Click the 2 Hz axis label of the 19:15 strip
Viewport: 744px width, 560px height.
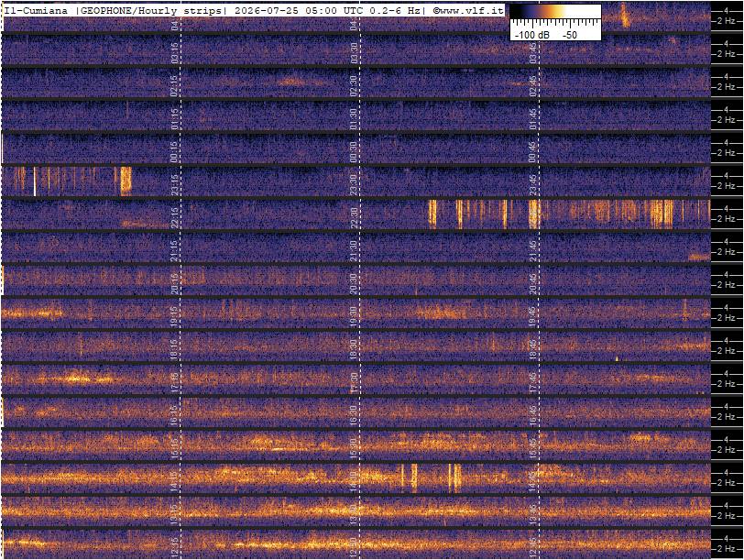click(x=726, y=318)
